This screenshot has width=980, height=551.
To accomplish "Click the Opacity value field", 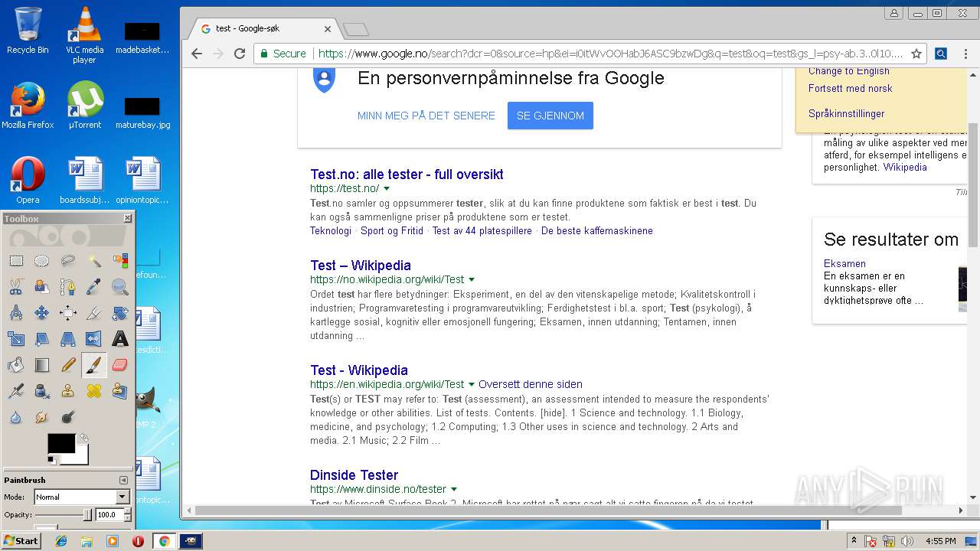I will tap(109, 515).
